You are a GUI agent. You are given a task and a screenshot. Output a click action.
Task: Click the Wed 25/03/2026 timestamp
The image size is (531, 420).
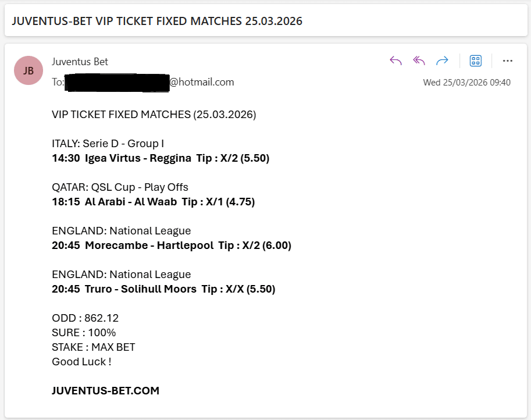coord(467,82)
